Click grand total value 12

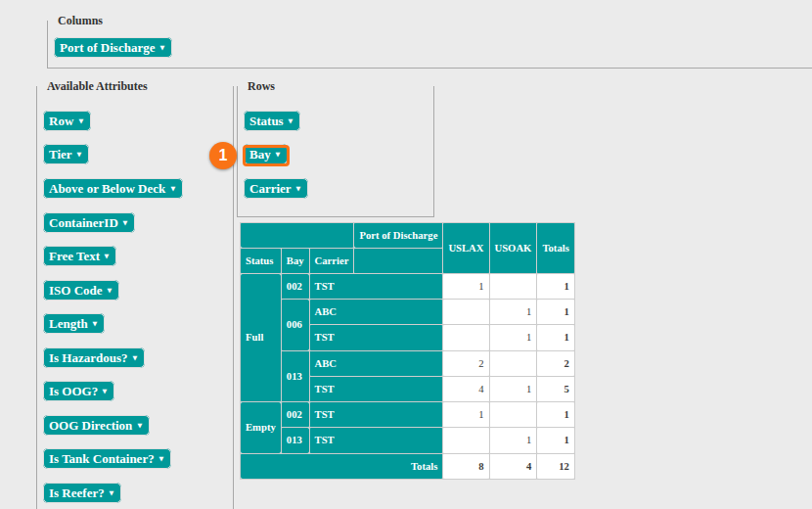coord(556,467)
